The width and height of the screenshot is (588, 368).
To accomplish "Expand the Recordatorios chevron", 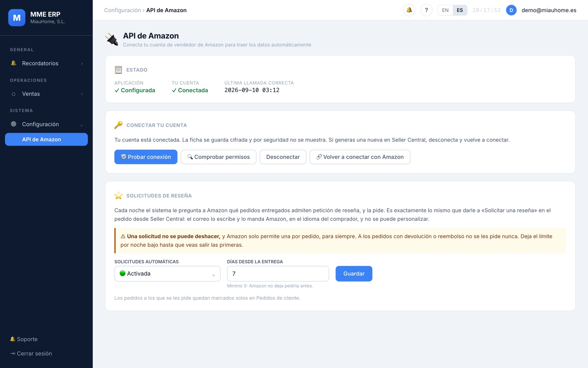I will 82,64.
